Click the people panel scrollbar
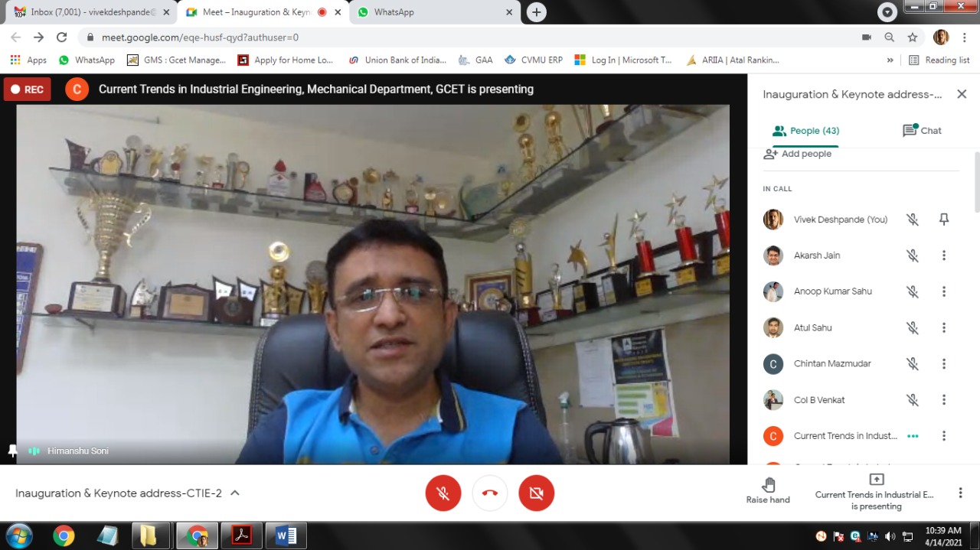This screenshot has width=980, height=550. click(x=977, y=182)
